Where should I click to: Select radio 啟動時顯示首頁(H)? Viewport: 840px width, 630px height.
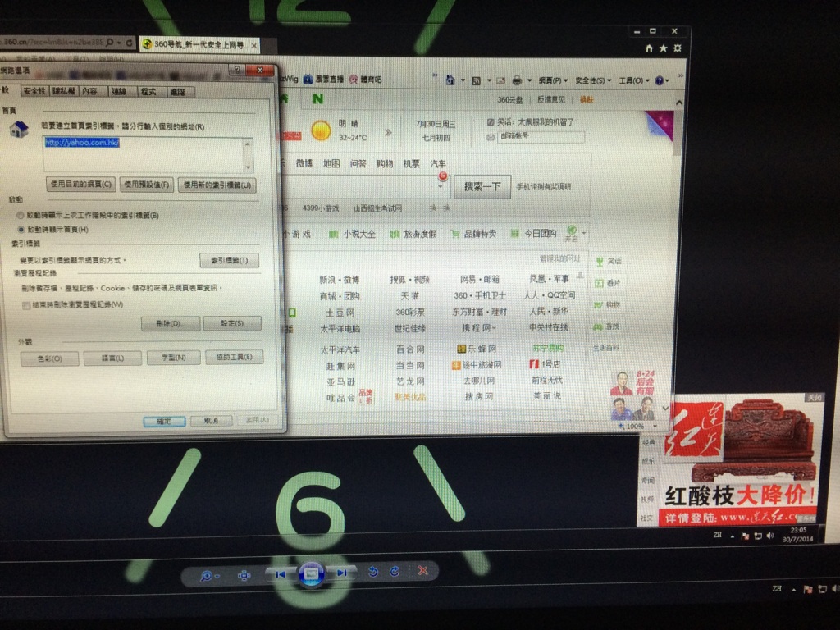point(21,230)
